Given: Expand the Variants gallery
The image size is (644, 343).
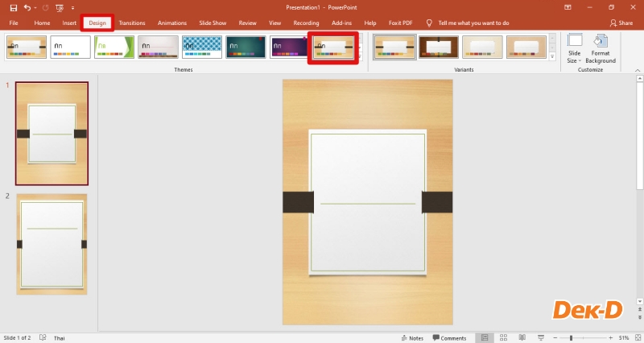Looking at the screenshot, I should (x=552, y=58).
